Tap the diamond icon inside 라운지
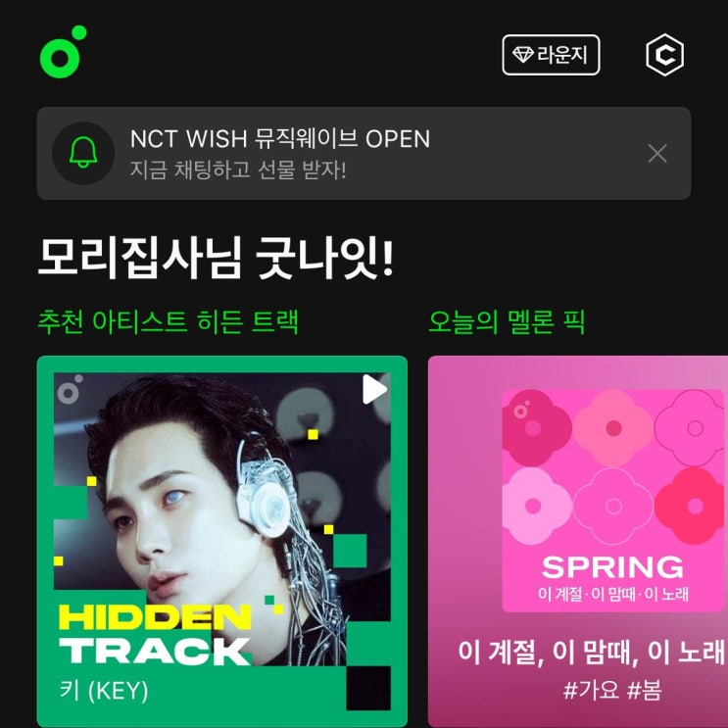The width and height of the screenshot is (728, 728). point(523,55)
